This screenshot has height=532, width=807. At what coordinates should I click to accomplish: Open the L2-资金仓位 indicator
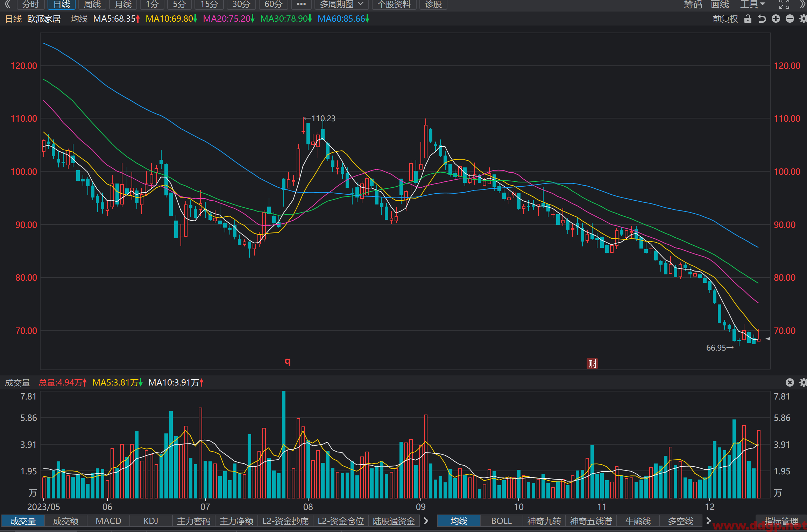341,521
